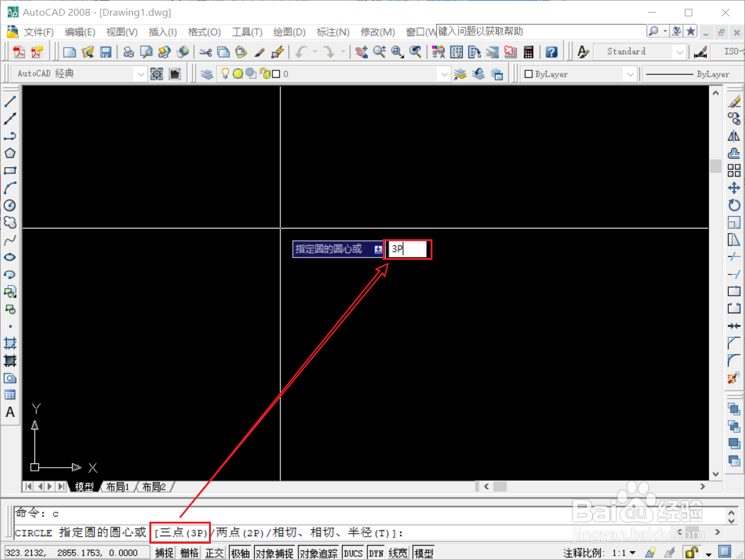Screen dimensions: 745x560
Task: Click the ByLayer color swatch box
Action: click(528, 74)
